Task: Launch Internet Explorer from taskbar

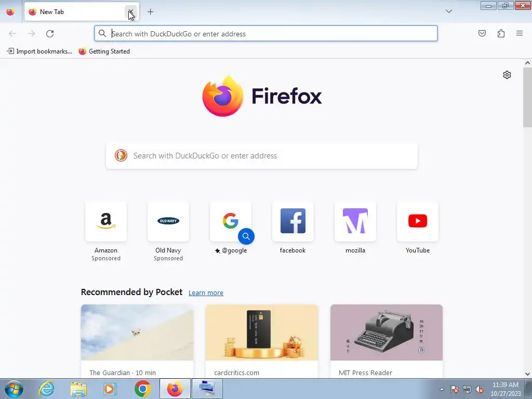Action: coord(46,389)
